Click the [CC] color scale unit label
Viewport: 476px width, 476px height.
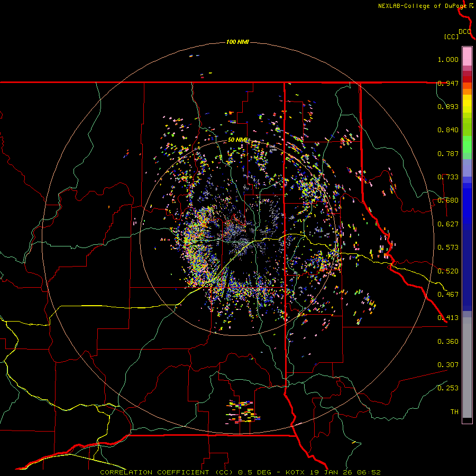451,36
